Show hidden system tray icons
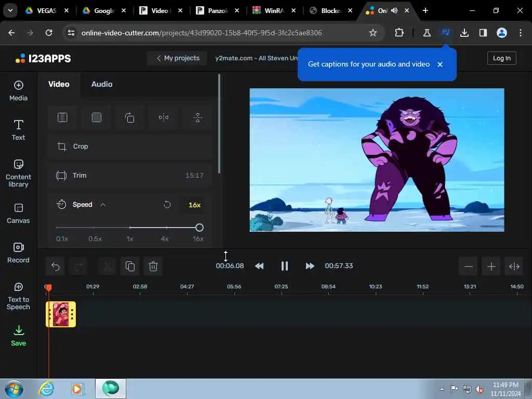This screenshot has width=532, height=399. tap(442, 390)
